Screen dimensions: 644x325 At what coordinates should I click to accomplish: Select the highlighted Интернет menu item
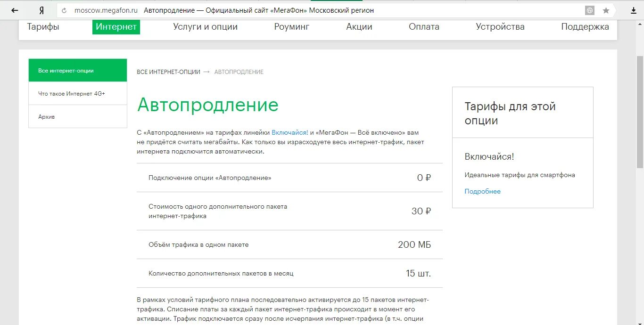(x=116, y=27)
